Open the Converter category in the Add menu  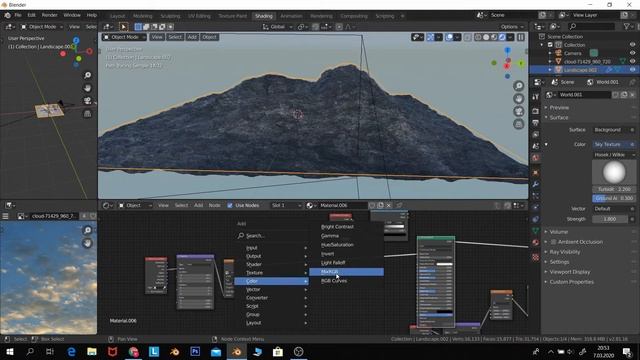click(271, 298)
